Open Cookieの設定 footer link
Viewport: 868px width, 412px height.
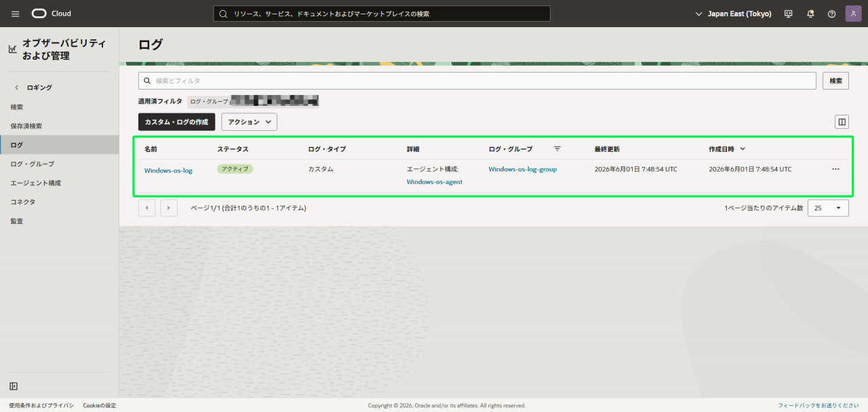(100, 405)
